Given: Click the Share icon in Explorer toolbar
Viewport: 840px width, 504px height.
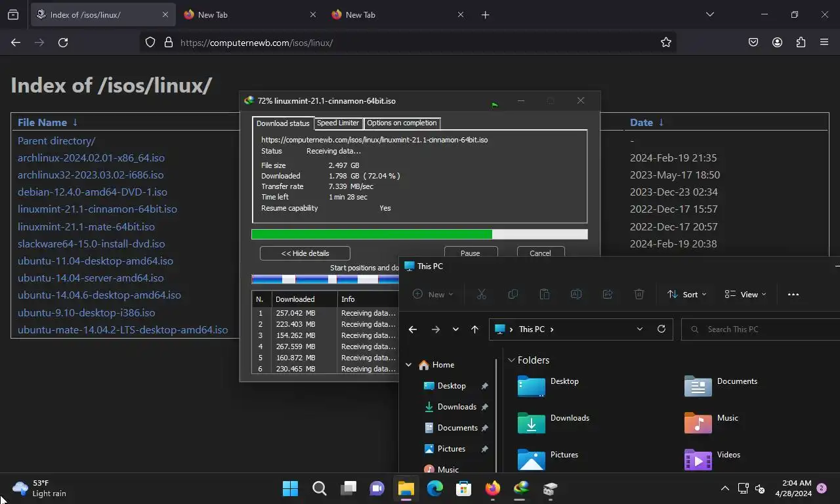Looking at the screenshot, I should point(608,294).
